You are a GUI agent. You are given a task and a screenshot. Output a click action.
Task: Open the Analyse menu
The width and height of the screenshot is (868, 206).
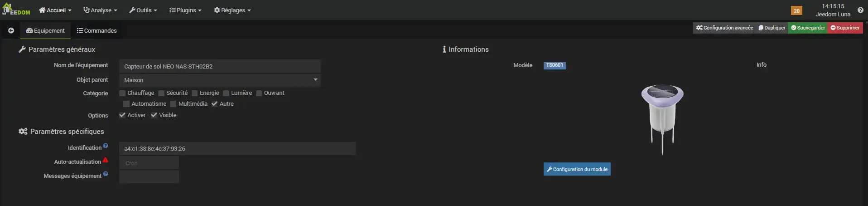(100, 10)
